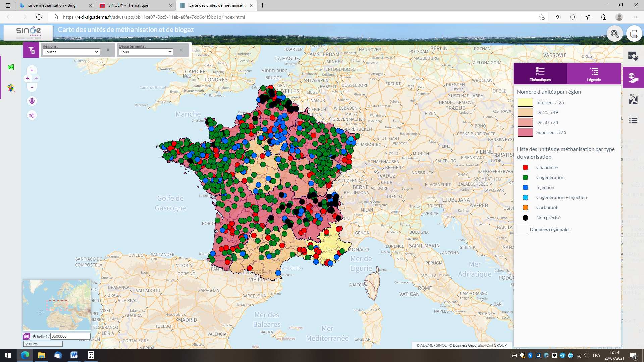Zoom in with the plus button
Image resolution: width=644 pixels, height=362 pixels.
pos(32,70)
